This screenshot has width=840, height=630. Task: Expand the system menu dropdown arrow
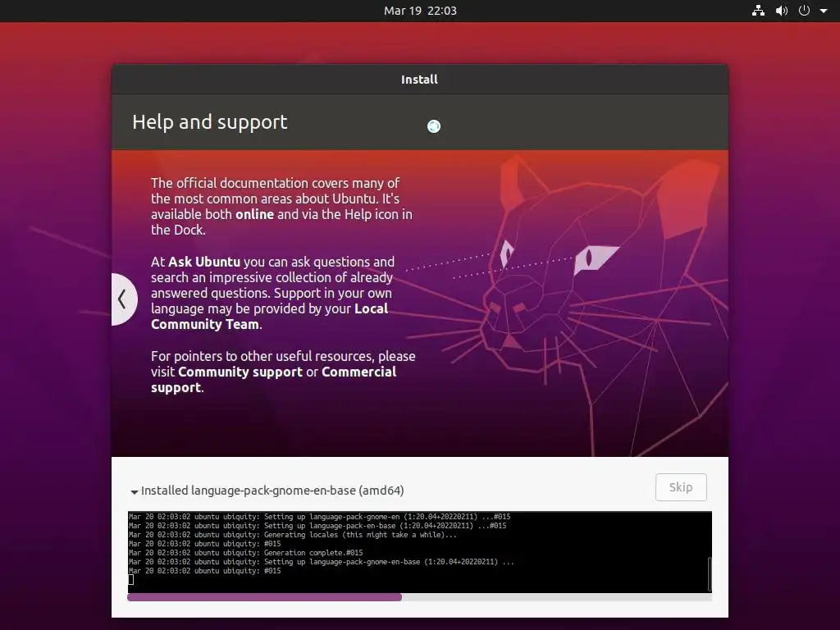[824, 11]
